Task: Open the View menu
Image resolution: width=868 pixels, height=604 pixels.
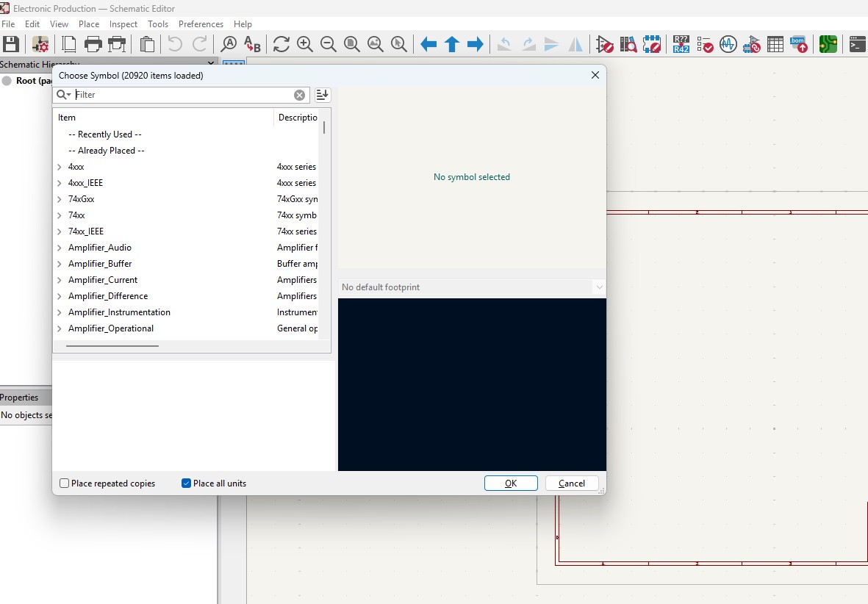Action: point(59,24)
